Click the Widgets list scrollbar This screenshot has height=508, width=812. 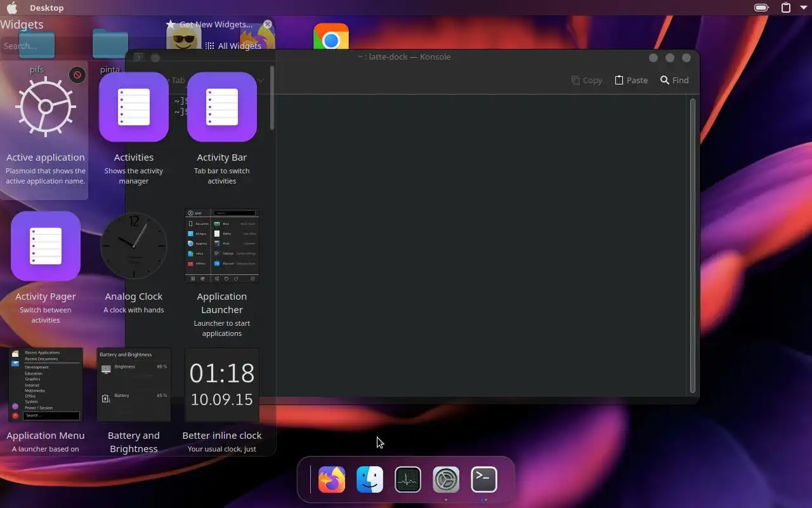(272, 98)
